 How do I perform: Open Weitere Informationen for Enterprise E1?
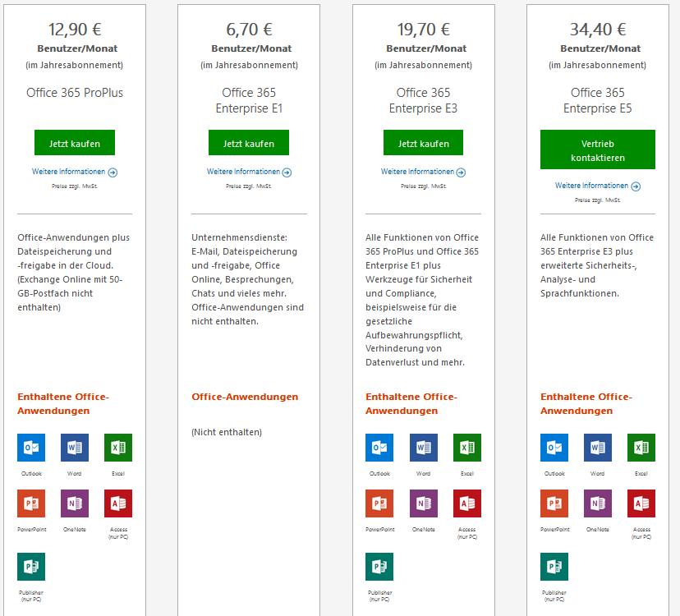click(249, 172)
